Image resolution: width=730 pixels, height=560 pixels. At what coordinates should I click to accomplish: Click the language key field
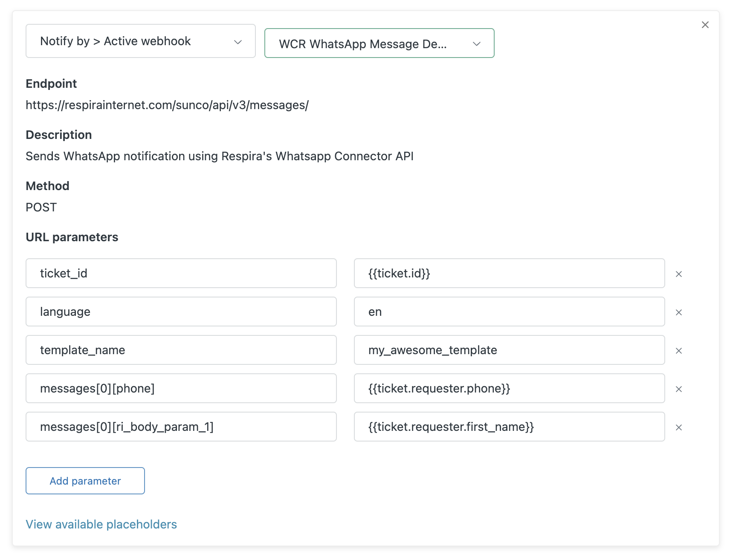(x=181, y=312)
